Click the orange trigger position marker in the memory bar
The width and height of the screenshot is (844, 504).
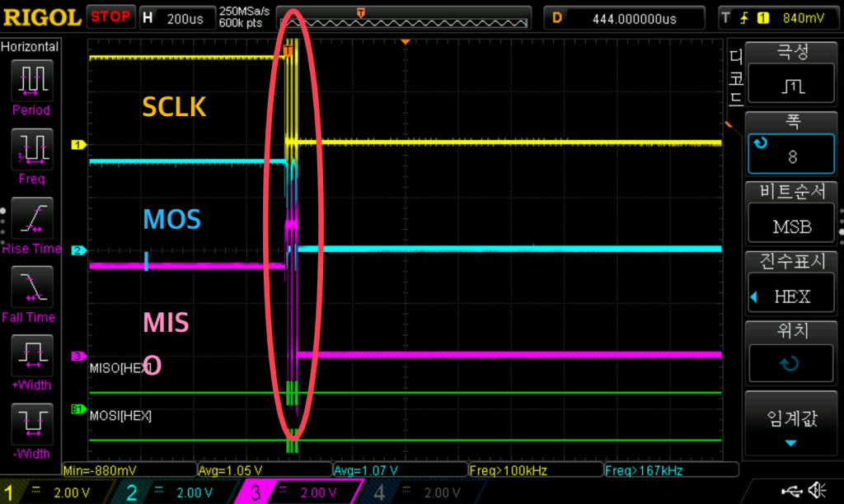[x=361, y=12]
